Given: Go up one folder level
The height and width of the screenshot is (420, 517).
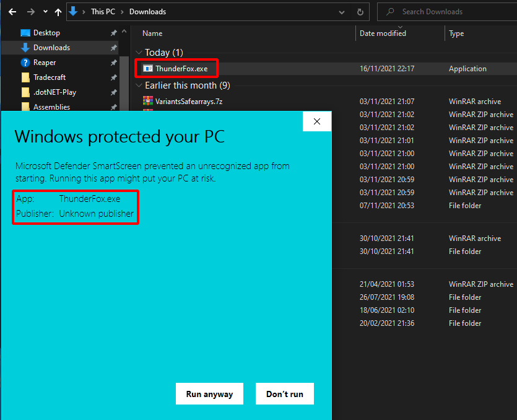Looking at the screenshot, I should [58, 12].
